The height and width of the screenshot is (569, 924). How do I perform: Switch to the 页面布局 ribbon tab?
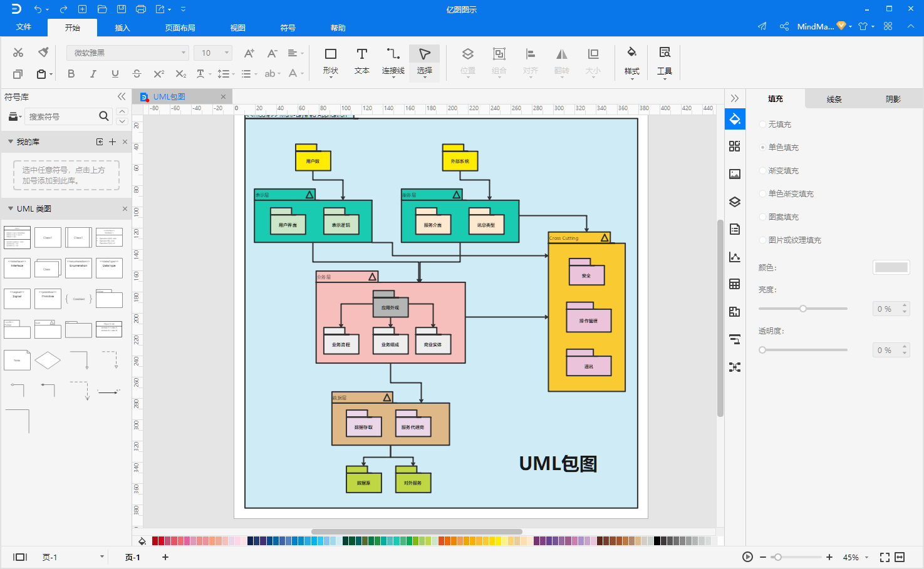pyautogui.click(x=180, y=28)
